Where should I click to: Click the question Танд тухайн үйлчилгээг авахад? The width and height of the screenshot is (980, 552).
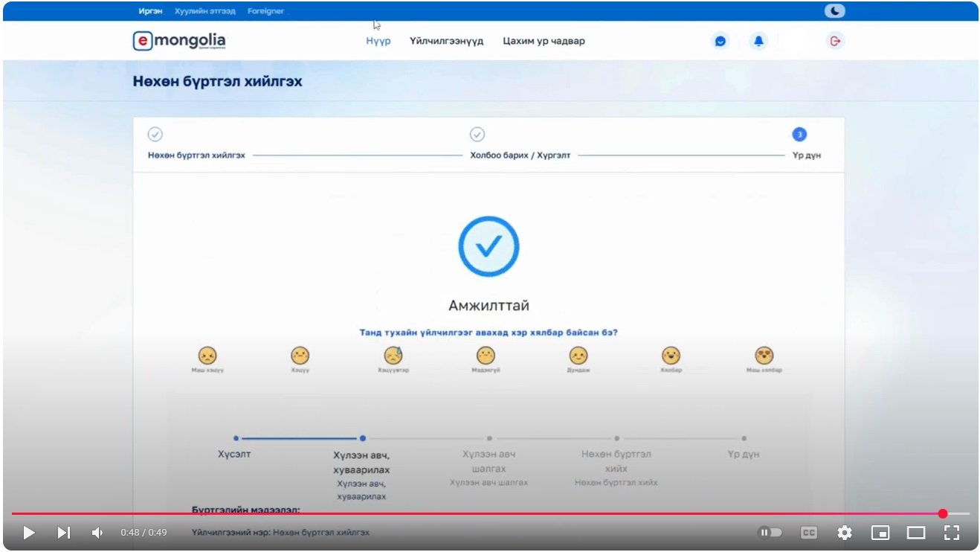[489, 333]
